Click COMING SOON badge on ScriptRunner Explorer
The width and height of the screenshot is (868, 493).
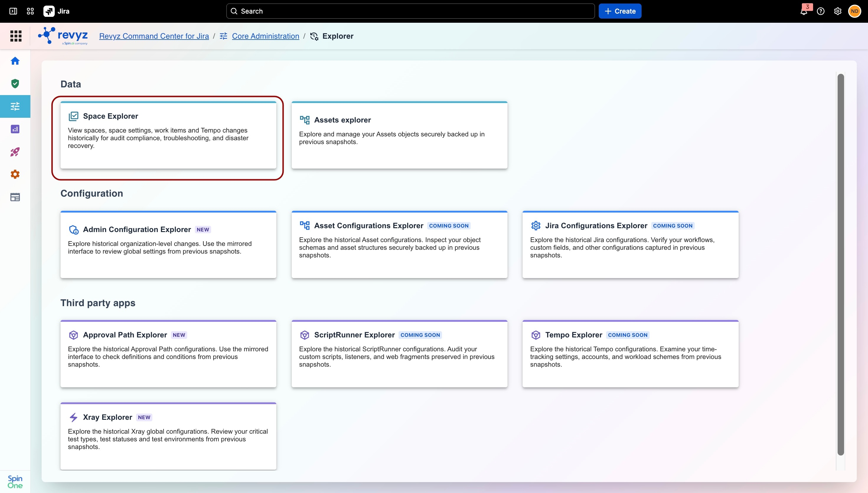click(x=420, y=335)
